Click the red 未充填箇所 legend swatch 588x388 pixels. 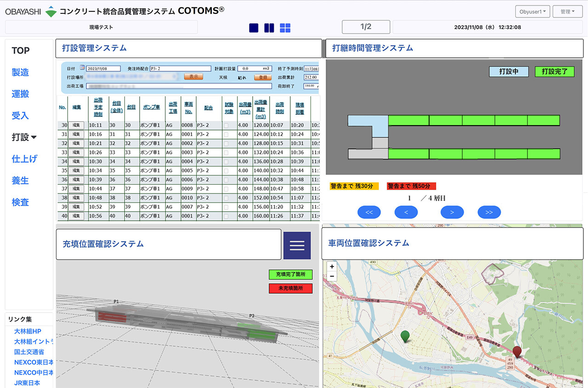(x=290, y=288)
